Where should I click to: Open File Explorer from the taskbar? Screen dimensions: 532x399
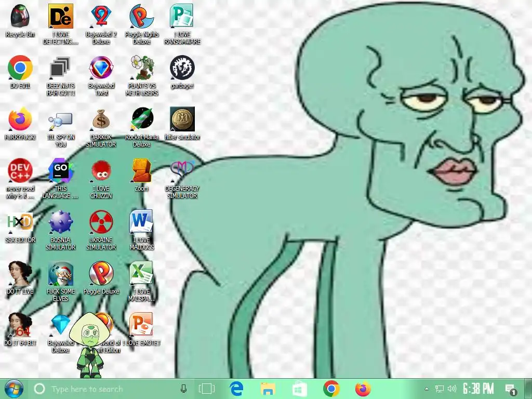point(268,389)
